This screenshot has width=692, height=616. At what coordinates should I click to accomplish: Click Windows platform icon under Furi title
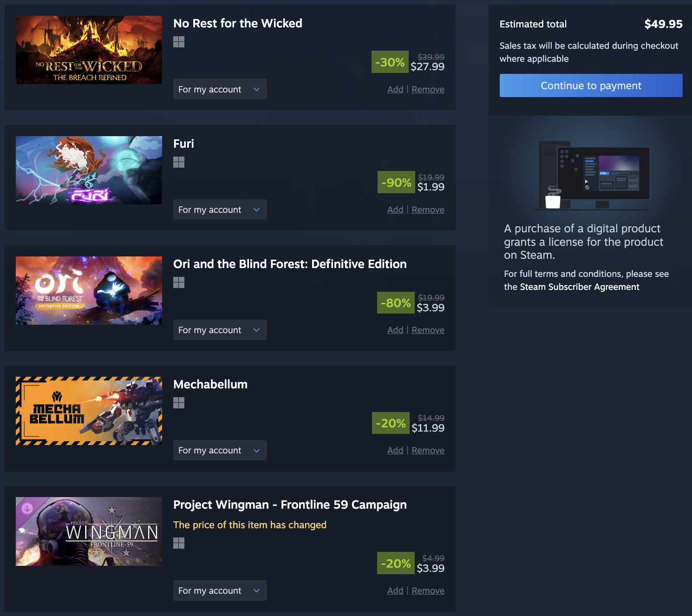pos(179,162)
